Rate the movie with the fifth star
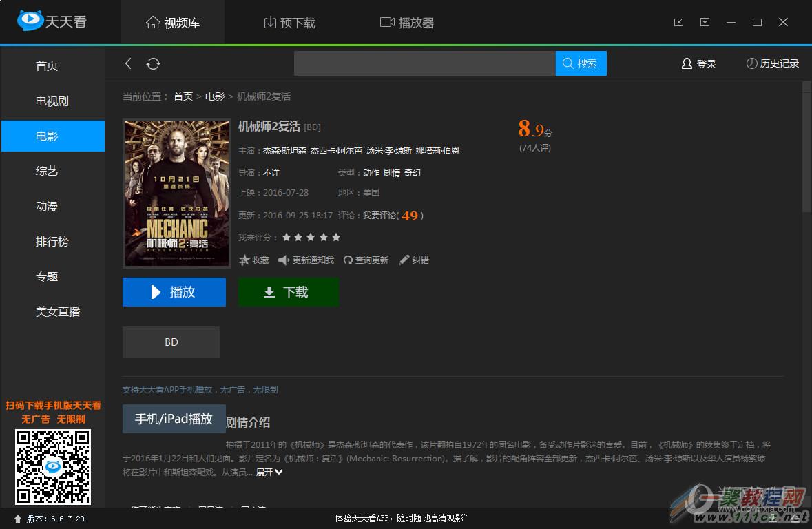812x529 pixels. pyautogui.click(x=336, y=238)
